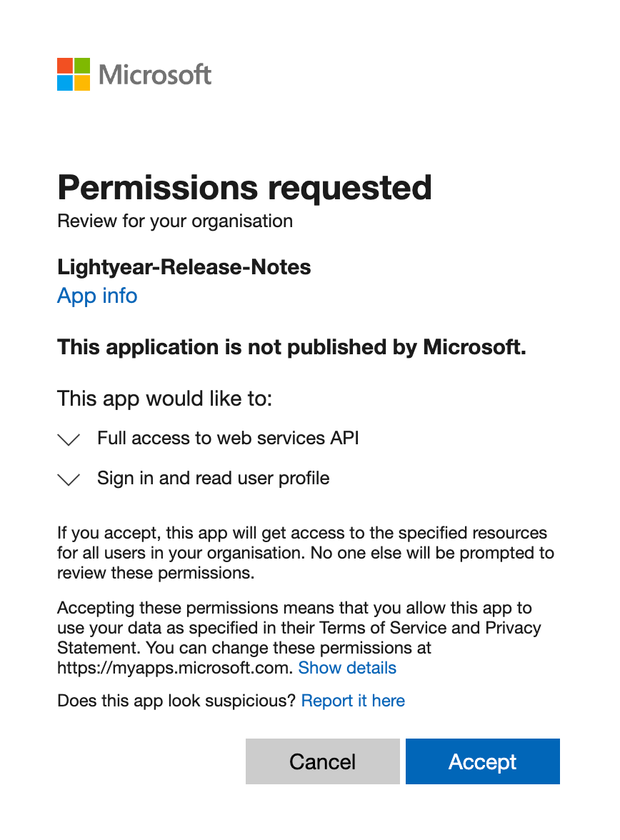Click the Review for your organisation subtitle
Screen dimensions: 620x840
click(x=175, y=221)
